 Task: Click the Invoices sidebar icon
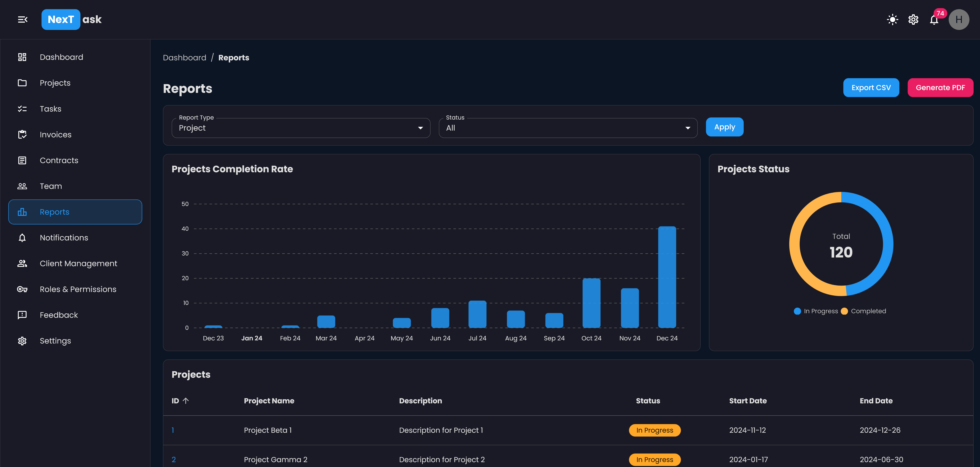click(22, 135)
